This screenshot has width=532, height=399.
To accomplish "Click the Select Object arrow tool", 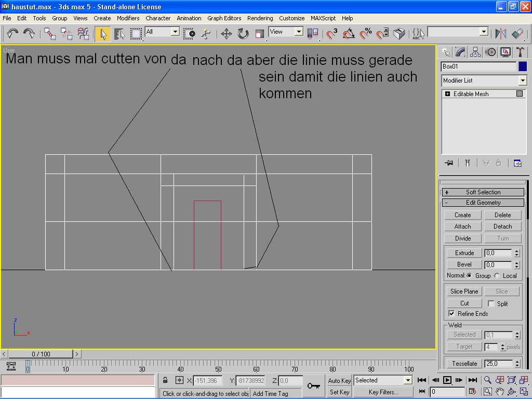I will (103, 34).
